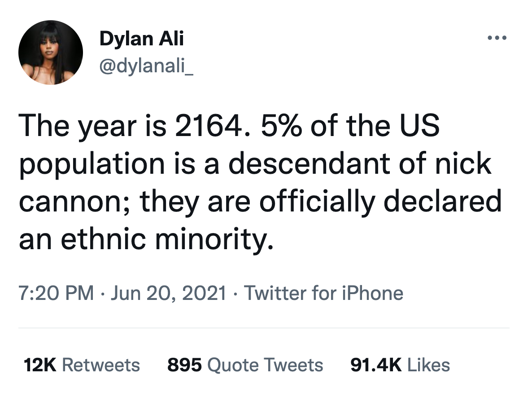Click the year 2164 in the tweet
532x396 pixels.
click(206, 127)
